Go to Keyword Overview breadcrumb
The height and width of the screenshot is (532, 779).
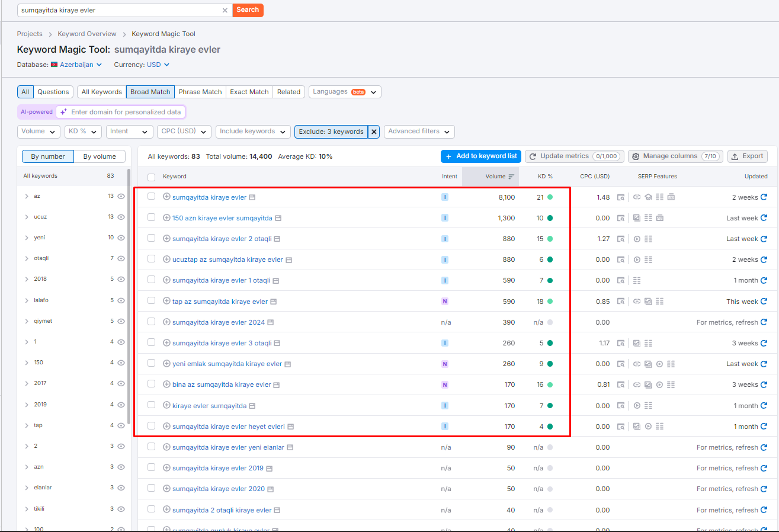[x=87, y=34]
